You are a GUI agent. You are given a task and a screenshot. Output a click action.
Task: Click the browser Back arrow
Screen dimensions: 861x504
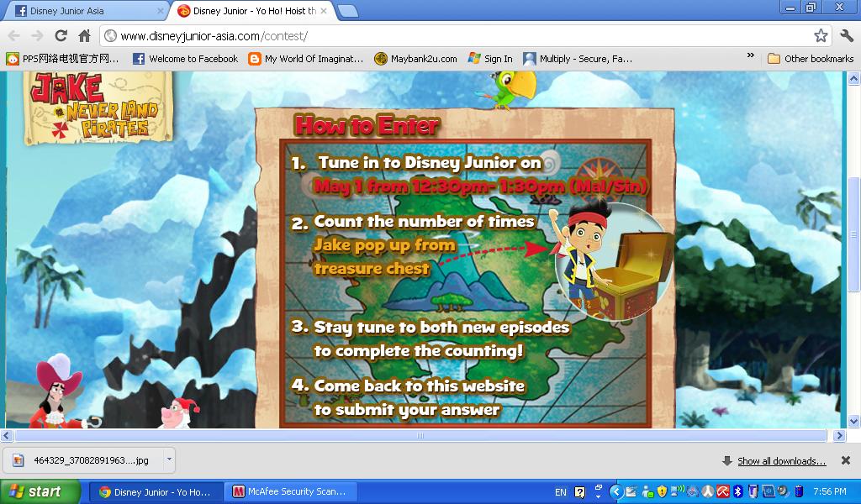pyautogui.click(x=13, y=36)
